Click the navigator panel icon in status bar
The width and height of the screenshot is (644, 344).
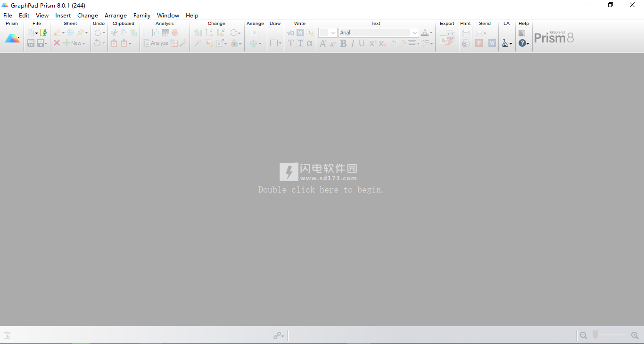click(x=7, y=336)
